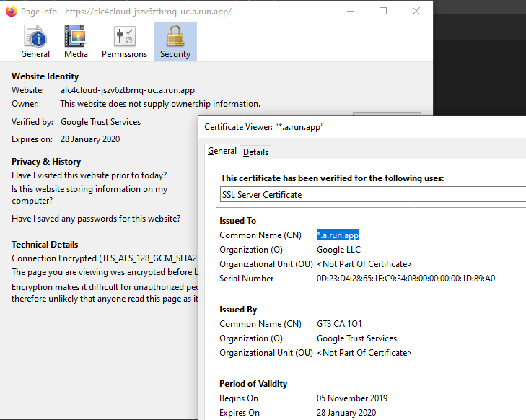This screenshot has width=526, height=420.
Task: Click Google Trust Services issuer organization
Action: pyautogui.click(x=356, y=338)
